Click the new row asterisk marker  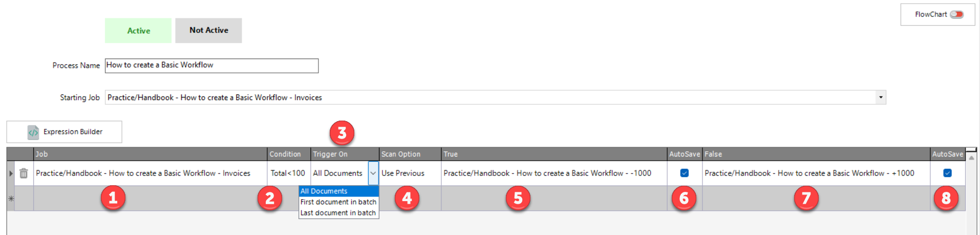pyautogui.click(x=11, y=199)
